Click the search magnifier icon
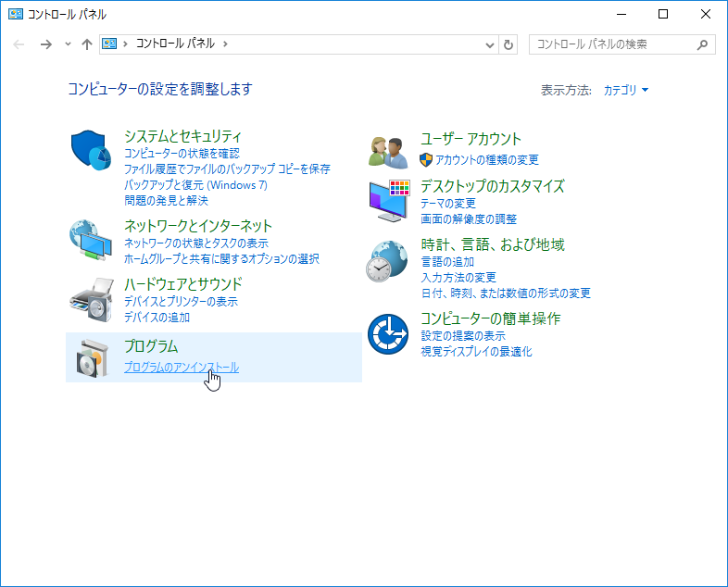 (x=702, y=44)
